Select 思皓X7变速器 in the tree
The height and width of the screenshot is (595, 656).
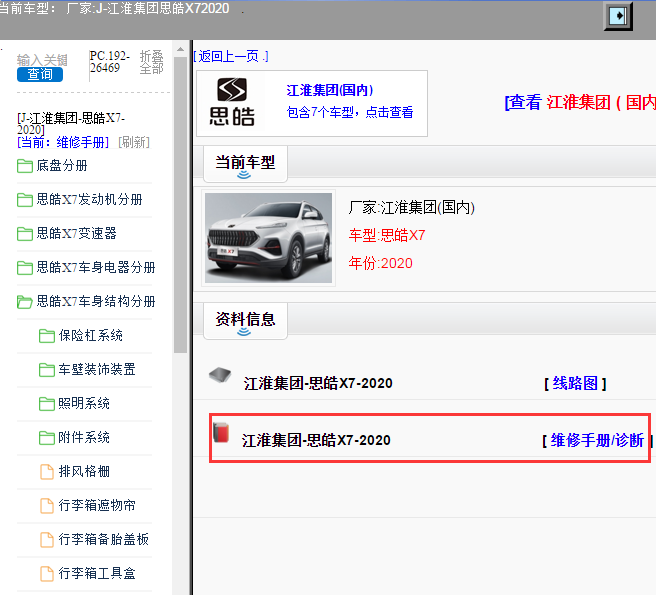[x=77, y=233]
